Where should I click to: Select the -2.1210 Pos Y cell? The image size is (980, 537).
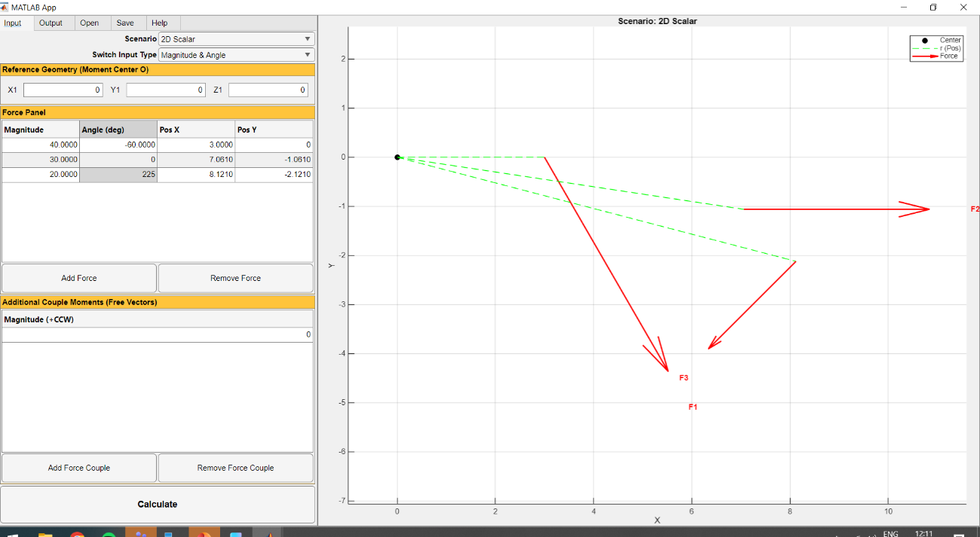coord(274,175)
